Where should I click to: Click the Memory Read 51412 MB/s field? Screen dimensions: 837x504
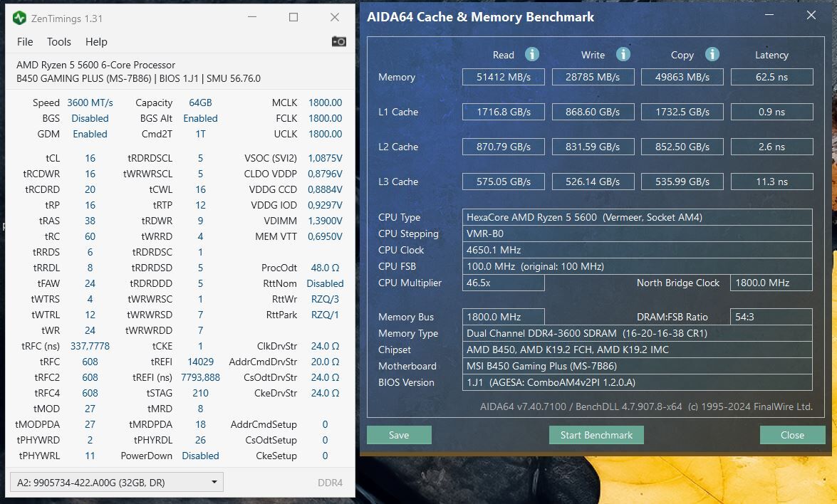504,77
